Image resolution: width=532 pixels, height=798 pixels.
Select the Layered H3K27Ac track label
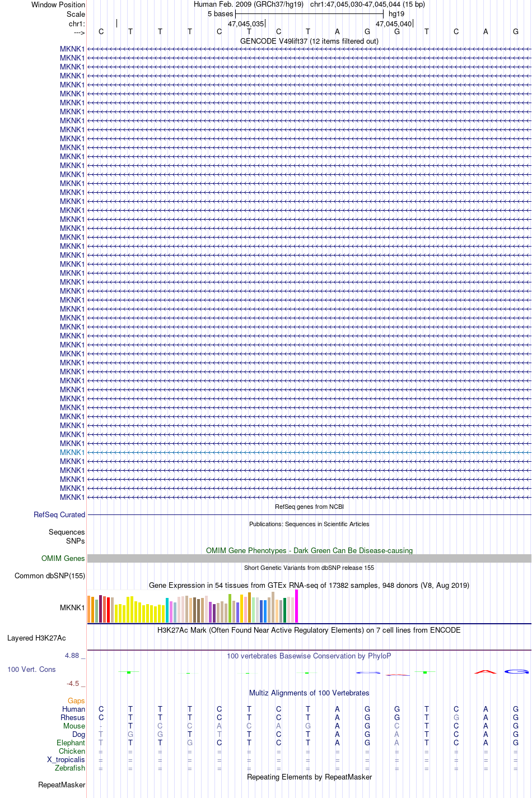click(36, 638)
